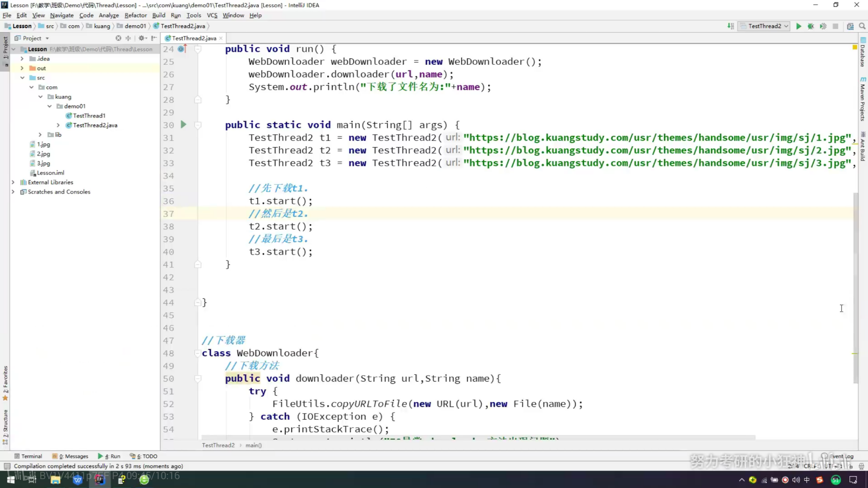Click the gray Stop button
Image resolution: width=868 pixels, height=488 pixels.
(x=835, y=26)
